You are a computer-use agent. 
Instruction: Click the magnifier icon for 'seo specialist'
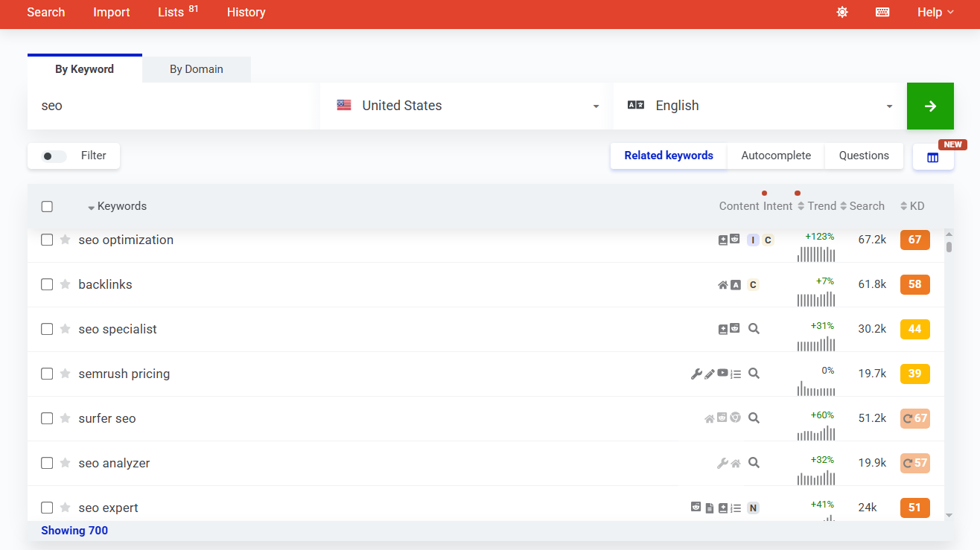pos(754,329)
